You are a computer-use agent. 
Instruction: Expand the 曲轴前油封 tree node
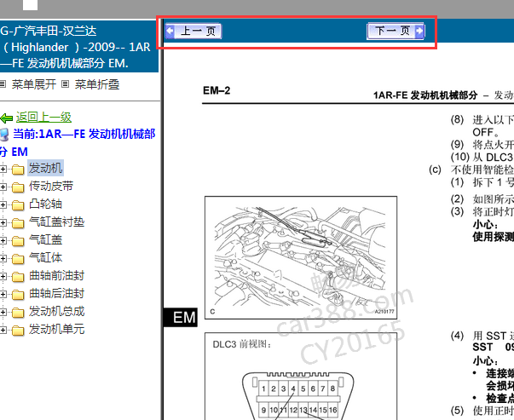pos(3,276)
